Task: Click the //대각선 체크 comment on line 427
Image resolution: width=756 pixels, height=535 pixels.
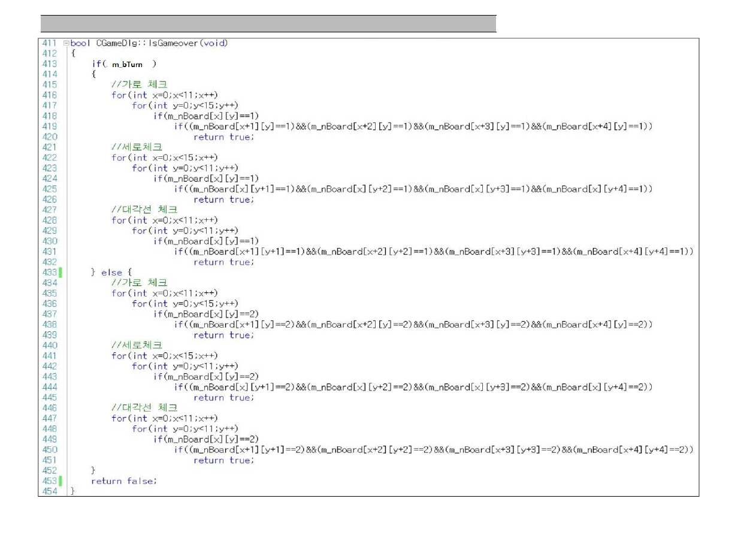Action: [144, 210]
